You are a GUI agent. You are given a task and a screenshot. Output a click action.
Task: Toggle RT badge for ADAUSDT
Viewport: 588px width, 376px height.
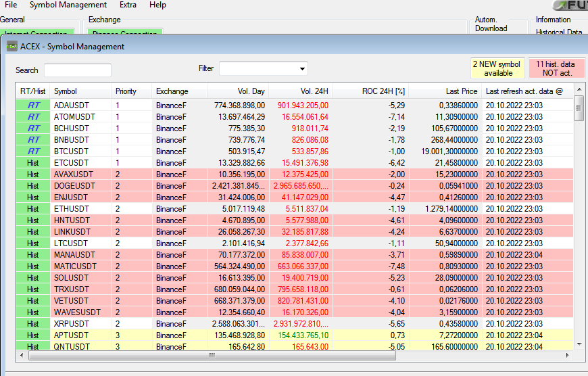coord(33,105)
